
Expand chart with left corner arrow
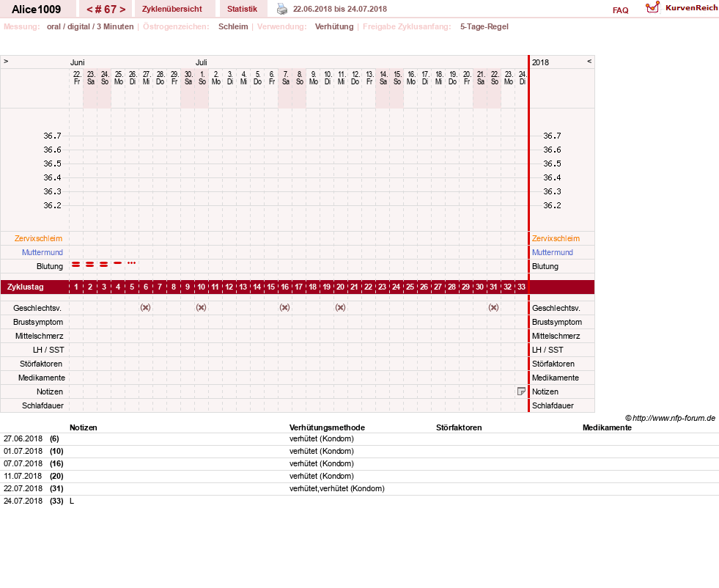[6, 61]
